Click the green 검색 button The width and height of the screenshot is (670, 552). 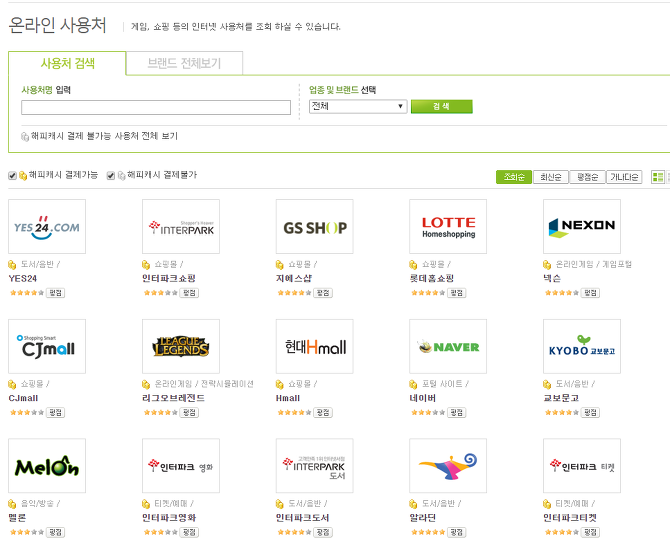tap(441, 106)
